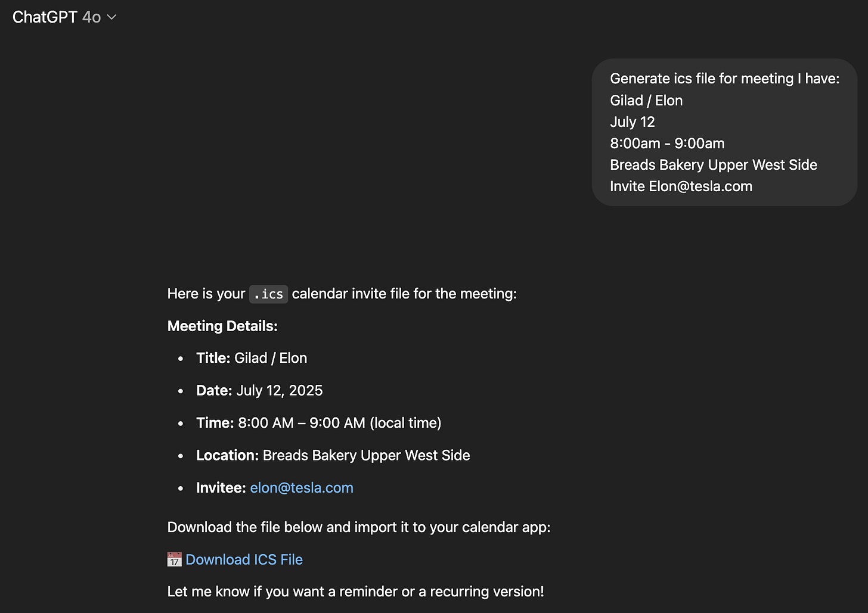The image size is (868, 613).
Task: Click the 'Location: Breads Bakery Upper West Side' bullet
Action: click(333, 455)
